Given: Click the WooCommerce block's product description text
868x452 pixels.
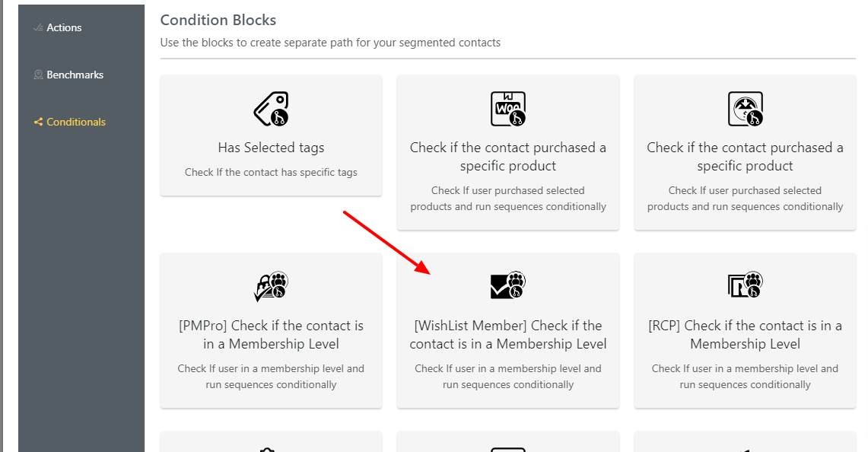Looking at the screenshot, I should (508, 199).
